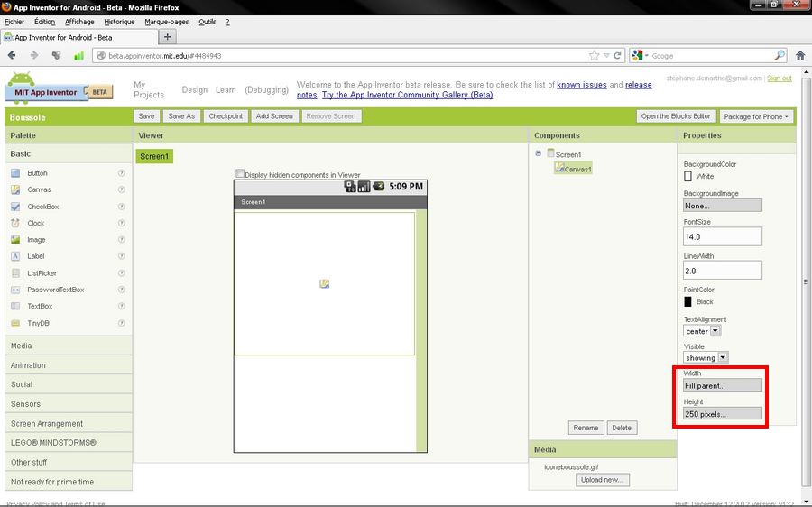The height and width of the screenshot is (507, 812).
Task: Choose the CheckBox palette icon
Action: tap(15, 207)
